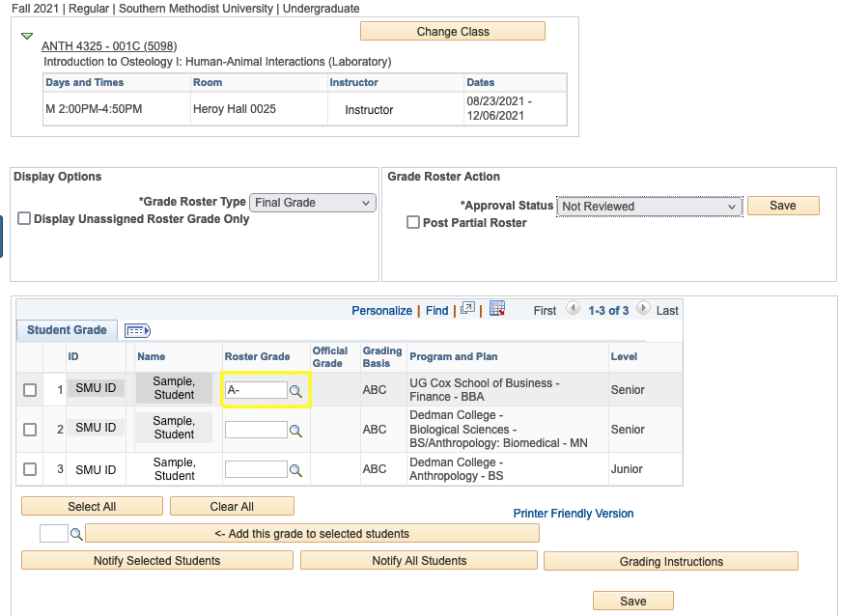Viewport: 841px width, 616px height.
Task: Open grade lookup for student row 3
Action: coord(295,470)
